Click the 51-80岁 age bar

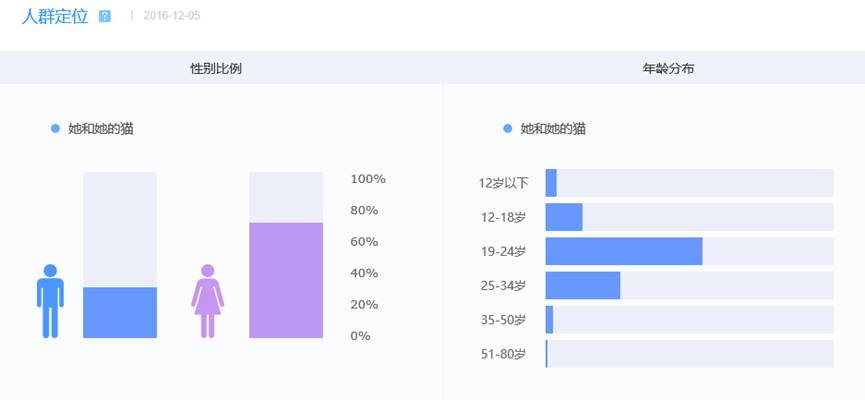[x=547, y=353]
